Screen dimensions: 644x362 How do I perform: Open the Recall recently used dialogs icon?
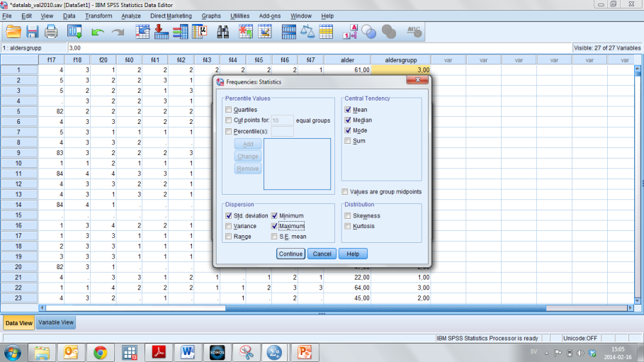[75, 32]
